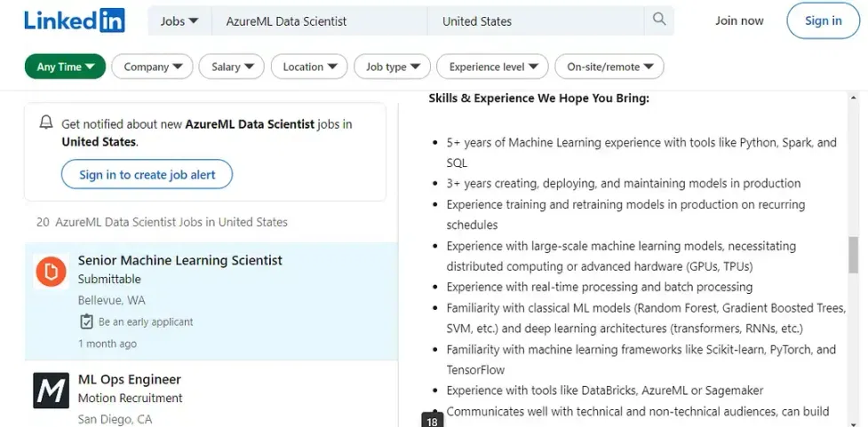Click the LinkedIn logo
The height and width of the screenshot is (427, 868).
click(75, 20)
